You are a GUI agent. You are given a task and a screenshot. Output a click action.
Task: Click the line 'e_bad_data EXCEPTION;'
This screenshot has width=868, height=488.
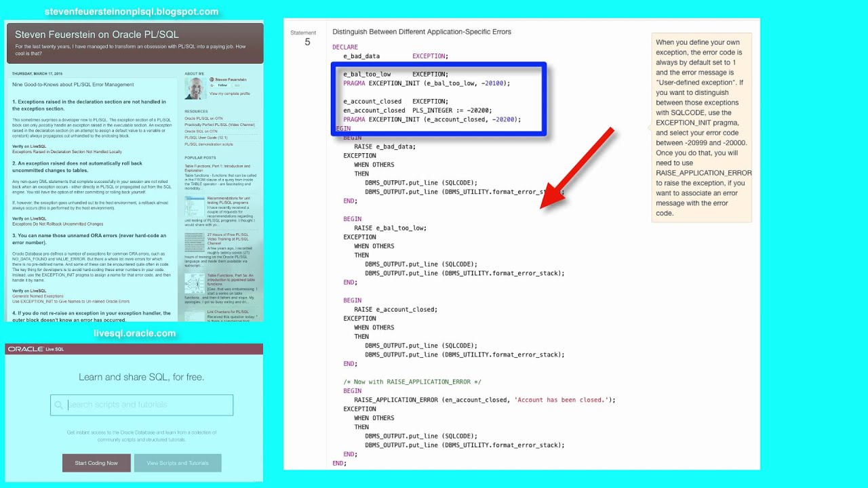[x=395, y=56]
